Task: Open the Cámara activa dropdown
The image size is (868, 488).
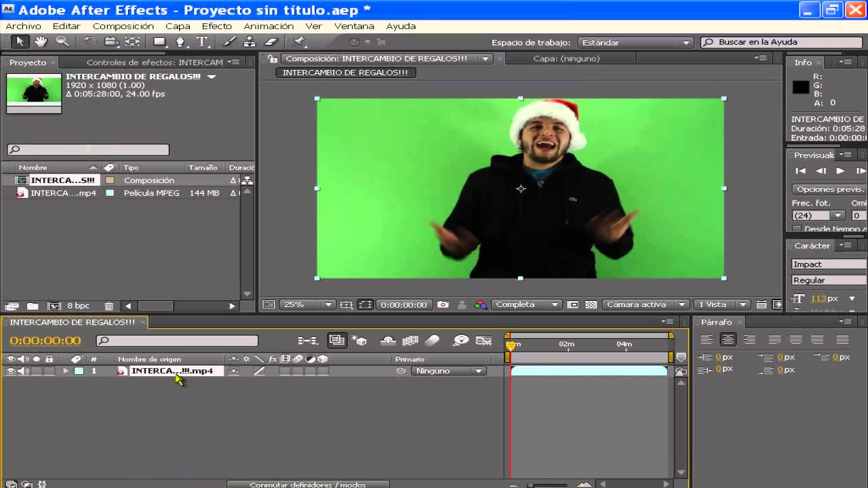Action: [645, 305]
